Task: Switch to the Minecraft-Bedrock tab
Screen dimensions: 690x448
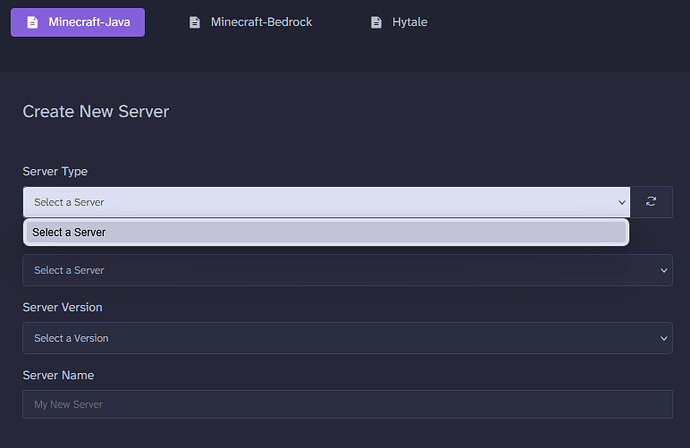Action: [250, 22]
